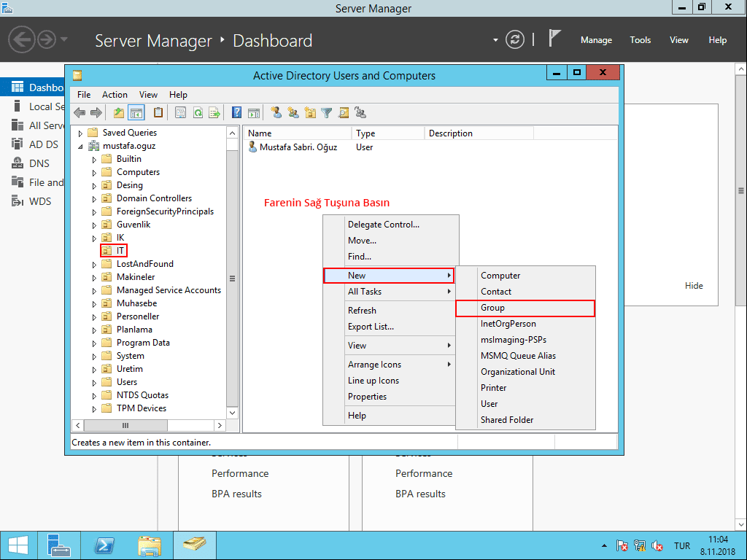The width and height of the screenshot is (747, 560).
Task: Select the IT organizational unit
Action: (x=114, y=251)
